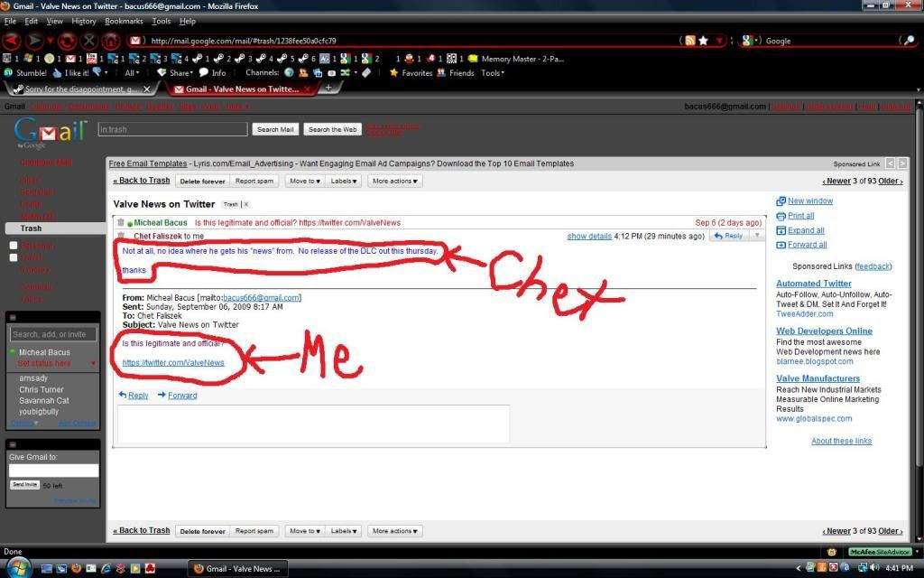Open the File menu
The height and width of the screenshot is (578, 924).
tap(10, 22)
